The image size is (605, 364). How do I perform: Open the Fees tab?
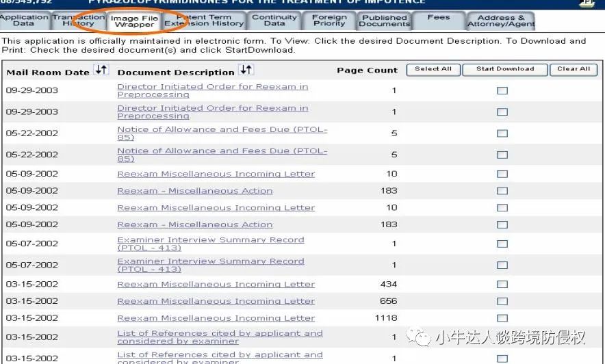[439, 21]
